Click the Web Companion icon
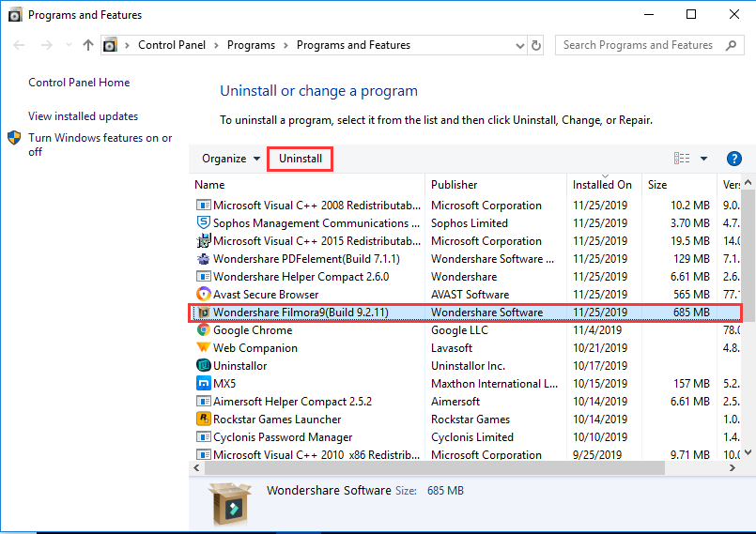This screenshot has height=534, width=756. click(x=204, y=347)
